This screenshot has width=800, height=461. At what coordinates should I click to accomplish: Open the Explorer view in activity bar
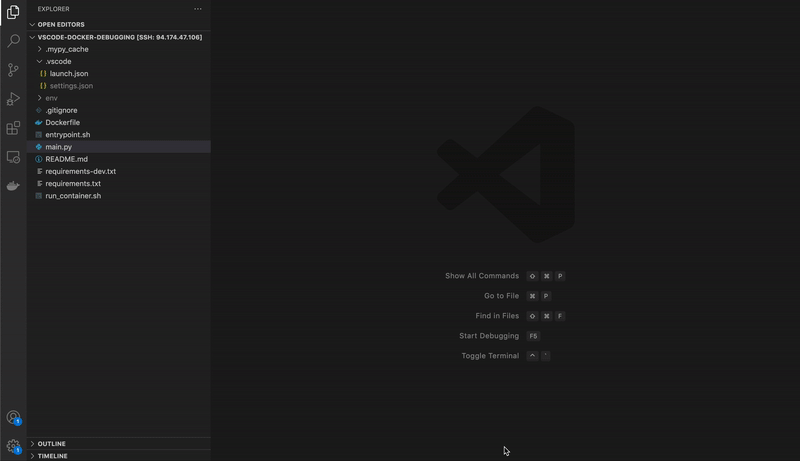pos(13,12)
